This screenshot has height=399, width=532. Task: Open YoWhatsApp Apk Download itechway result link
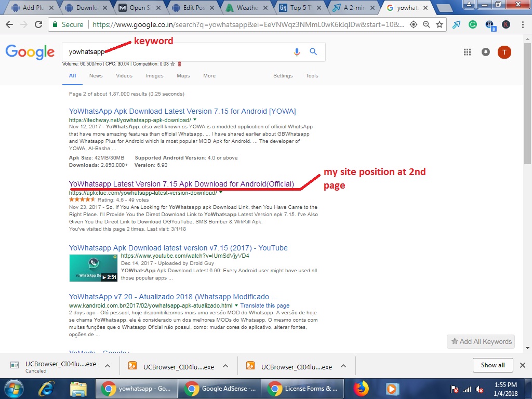click(x=182, y=111)
